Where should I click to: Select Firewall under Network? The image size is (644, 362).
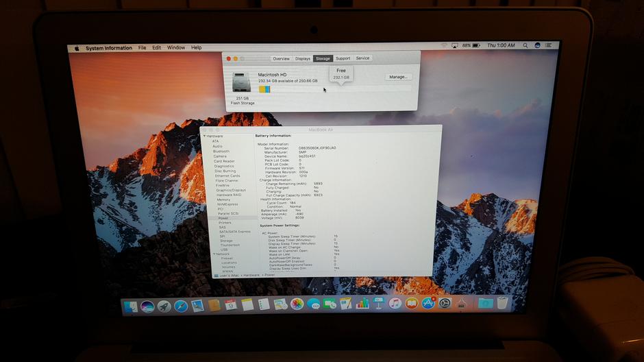[227, 258]
